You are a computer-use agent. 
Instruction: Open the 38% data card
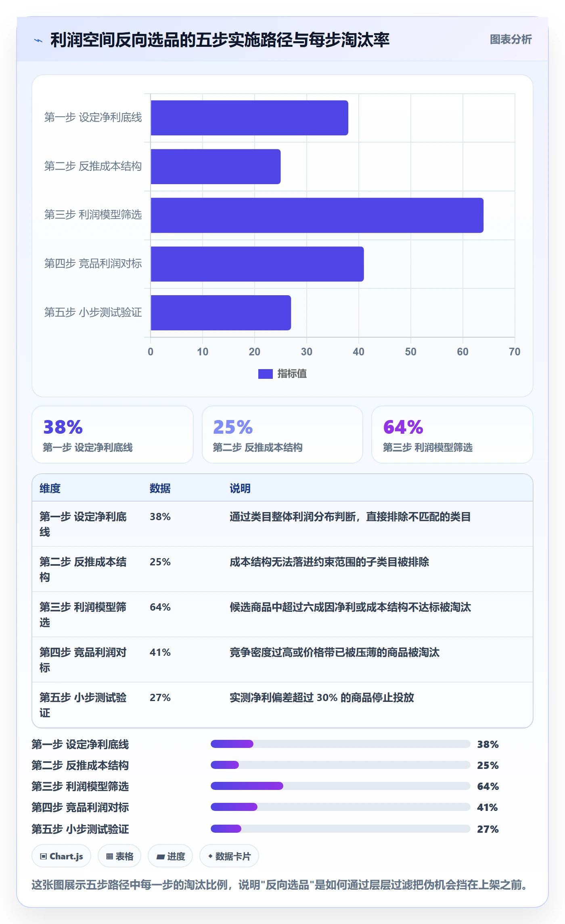coord(113,435)
